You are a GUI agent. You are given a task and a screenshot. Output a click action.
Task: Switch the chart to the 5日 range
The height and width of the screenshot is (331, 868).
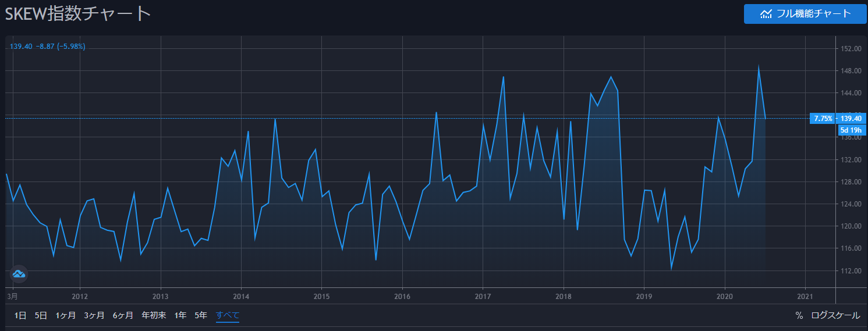[41, 315]
